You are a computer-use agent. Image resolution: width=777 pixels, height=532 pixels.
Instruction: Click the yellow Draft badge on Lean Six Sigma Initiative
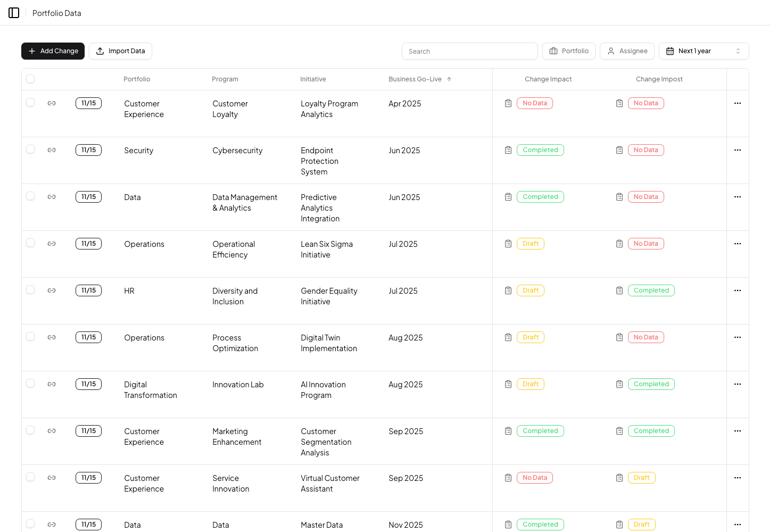[530, 243]
